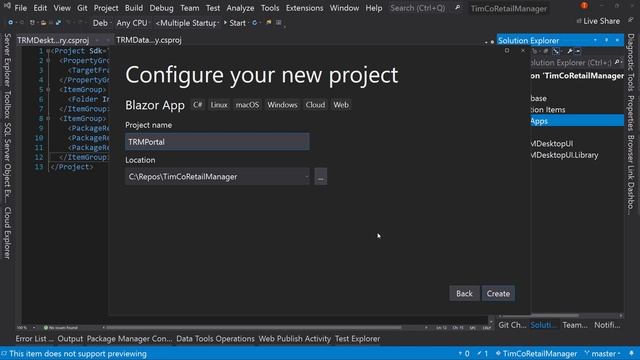Switch to the Git Changes tab

point(512,325)
